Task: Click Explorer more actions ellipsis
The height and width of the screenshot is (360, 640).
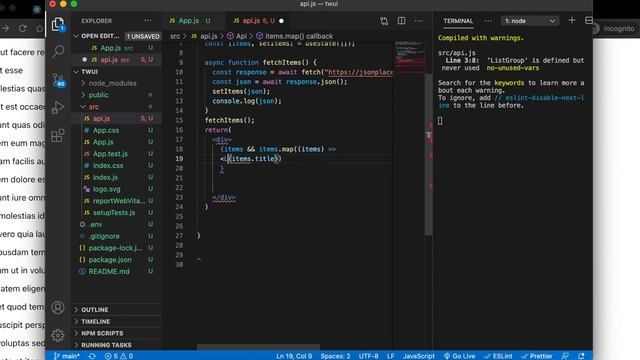Action: (x=148, y=21)
